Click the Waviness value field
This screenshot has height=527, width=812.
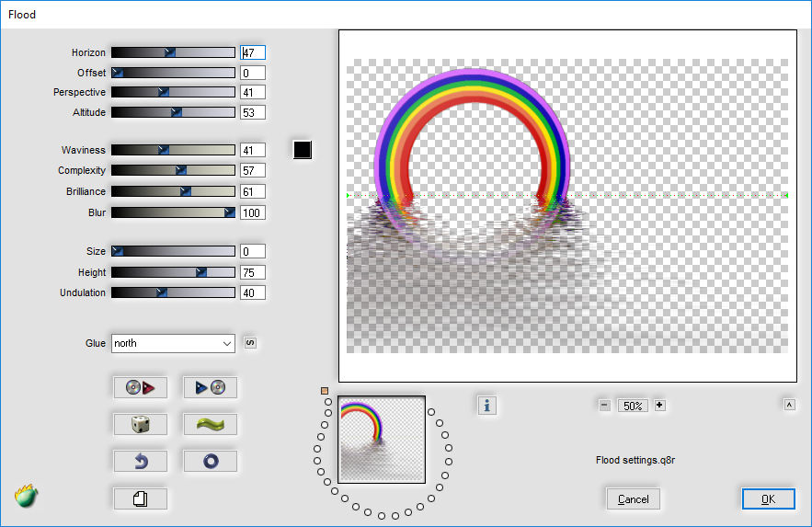[253, 150]
